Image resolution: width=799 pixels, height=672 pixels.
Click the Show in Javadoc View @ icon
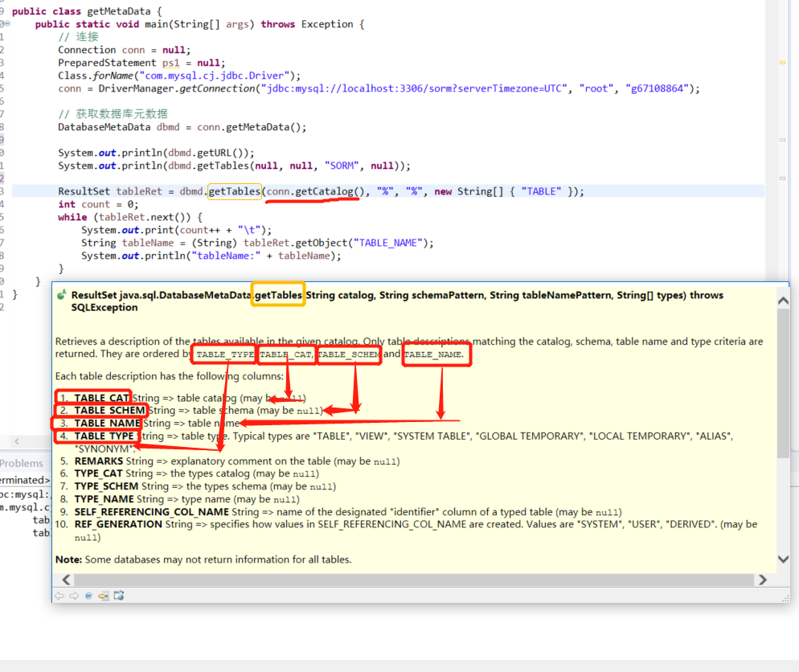(x=88, y=596)
